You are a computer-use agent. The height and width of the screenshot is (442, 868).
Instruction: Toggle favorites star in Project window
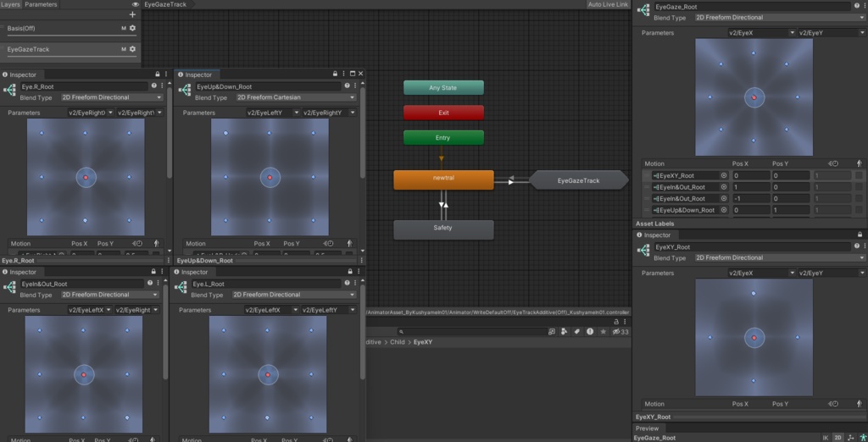click(x=603, y=332)
